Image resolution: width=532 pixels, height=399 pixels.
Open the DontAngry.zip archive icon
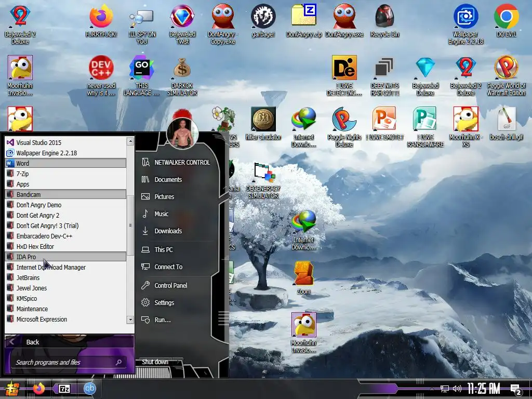303,21
